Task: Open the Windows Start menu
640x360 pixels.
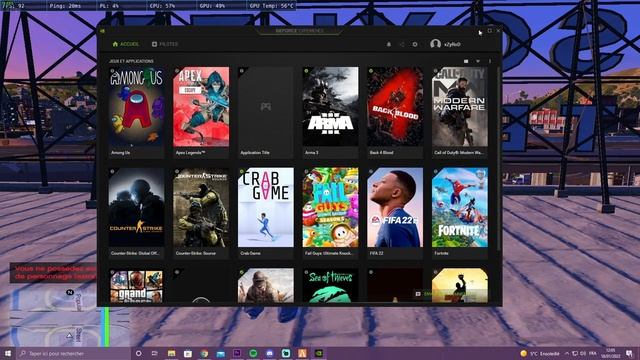Action: [x=8, y=353]
